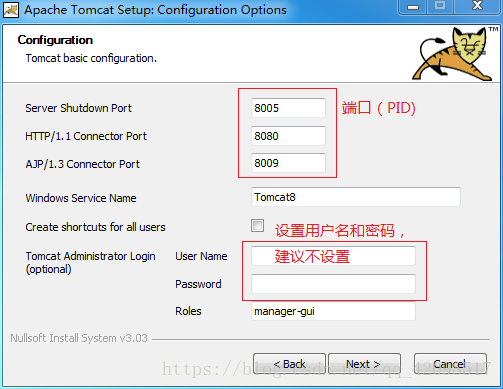Click the administrator Password input
This screenshot has height=389, width=503.
333,284
